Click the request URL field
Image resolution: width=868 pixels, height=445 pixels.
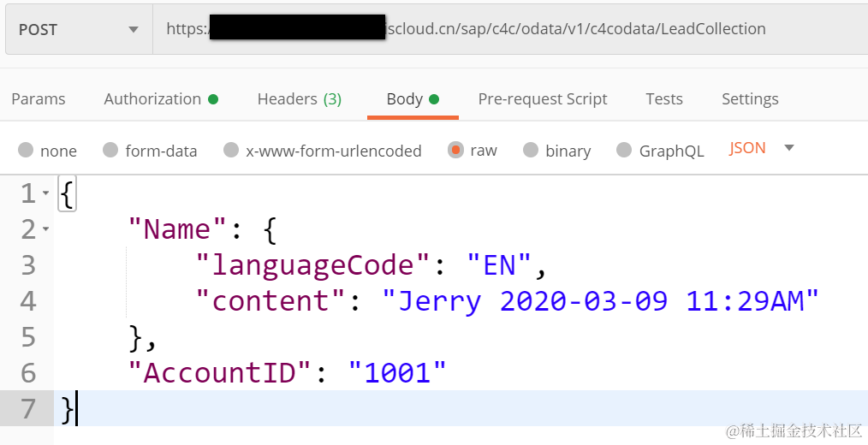510,29
